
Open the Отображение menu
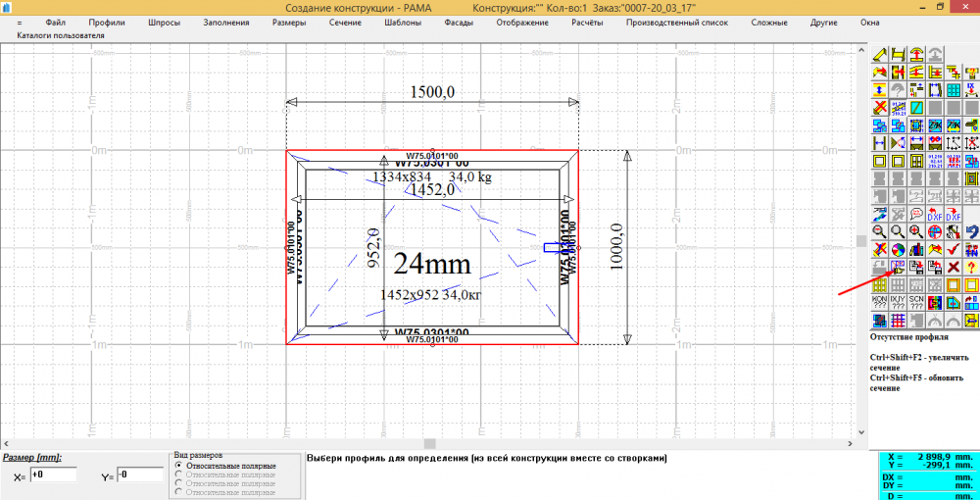(x=522, y=23)
